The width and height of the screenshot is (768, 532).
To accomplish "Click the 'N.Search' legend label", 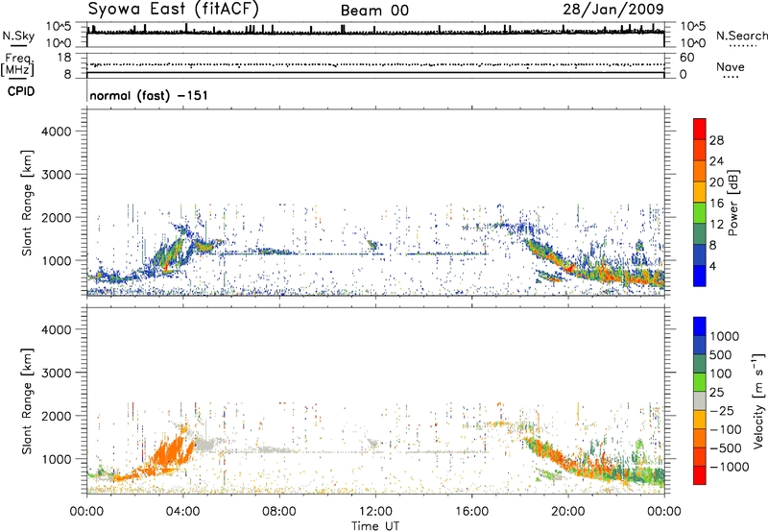I will tap(742, 36).
